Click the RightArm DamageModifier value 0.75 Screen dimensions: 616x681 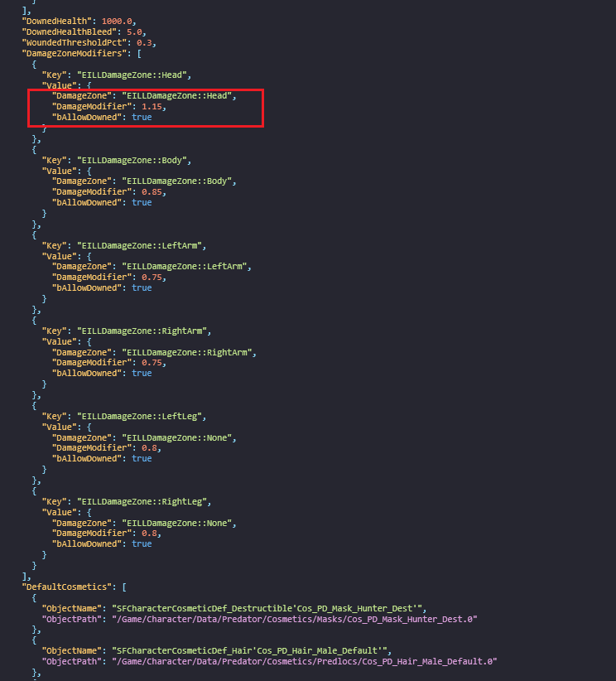point(152,362)
